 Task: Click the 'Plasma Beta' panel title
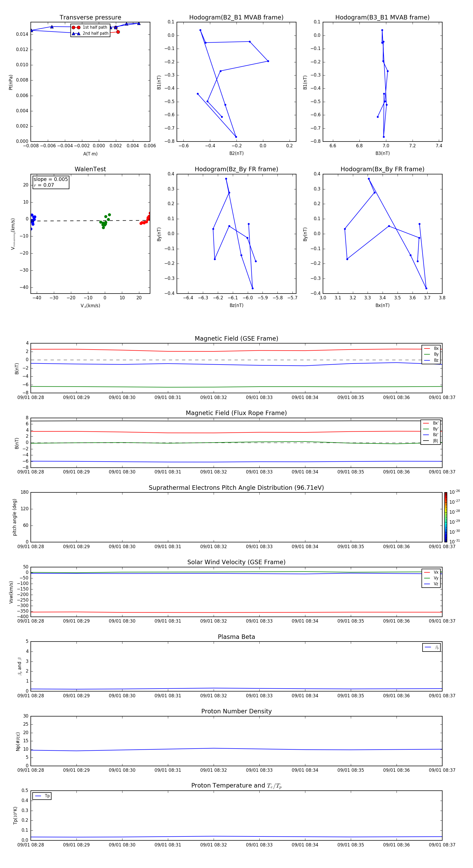[236, 637]
